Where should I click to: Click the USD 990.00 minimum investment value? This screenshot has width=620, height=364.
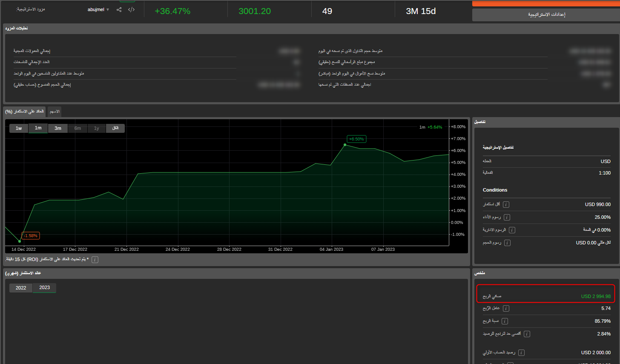(598, 204)
